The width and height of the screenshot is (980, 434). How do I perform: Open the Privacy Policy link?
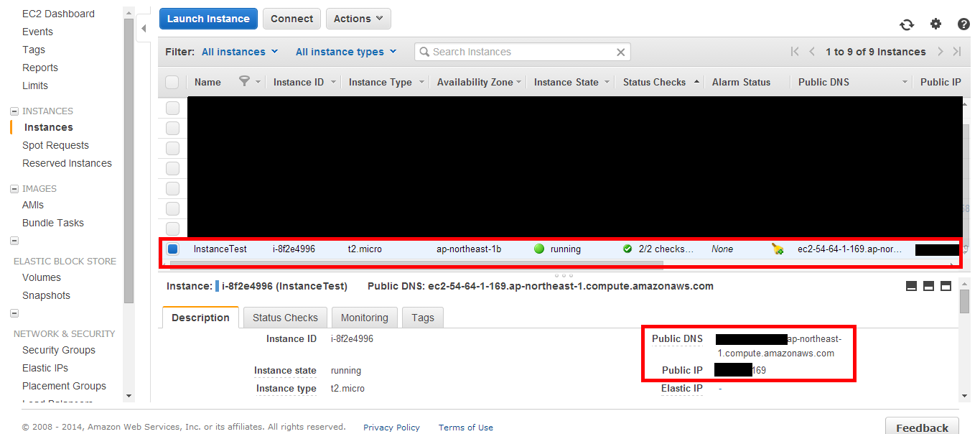pyautogui.click(x=391, y=428)
